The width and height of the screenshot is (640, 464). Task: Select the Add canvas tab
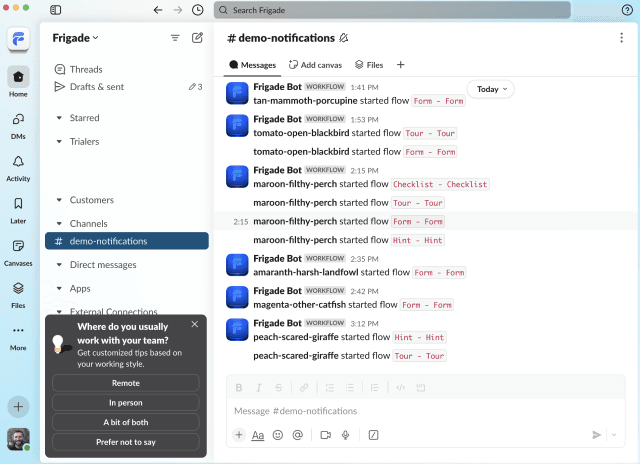315,65
